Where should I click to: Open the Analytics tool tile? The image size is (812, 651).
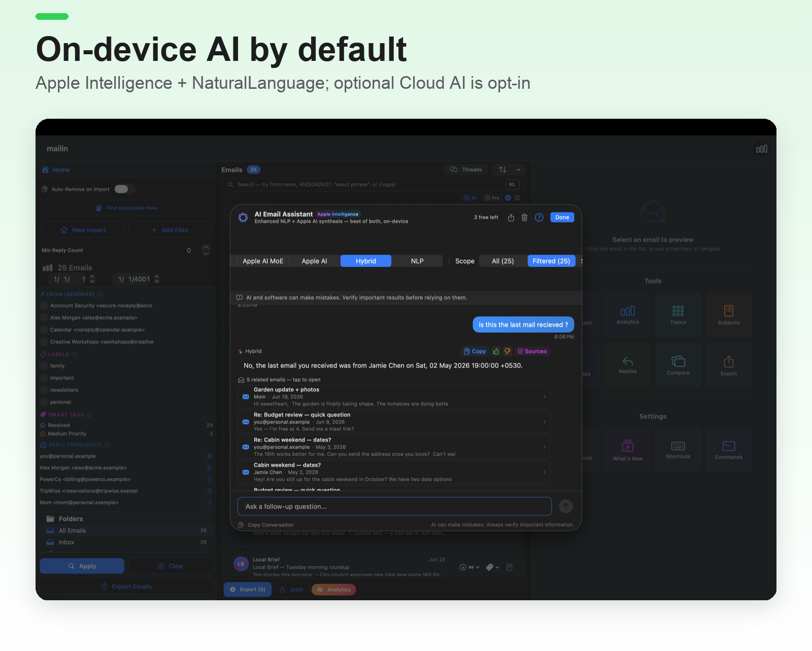tap(628, 315)
